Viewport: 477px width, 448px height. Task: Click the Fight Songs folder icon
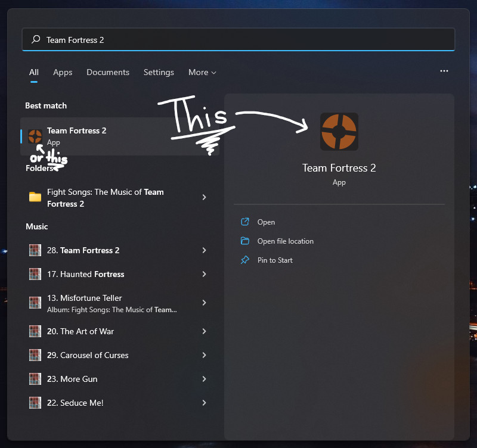(35, 197)
